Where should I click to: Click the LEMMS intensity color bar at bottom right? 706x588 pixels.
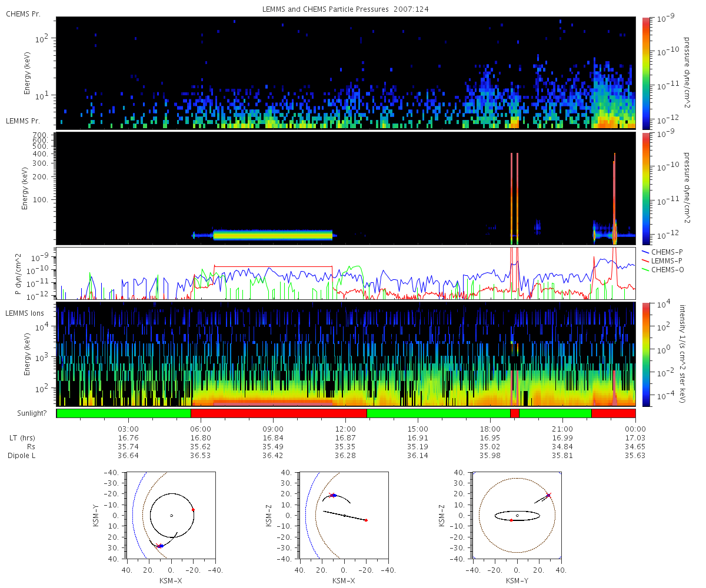point(645,355)
